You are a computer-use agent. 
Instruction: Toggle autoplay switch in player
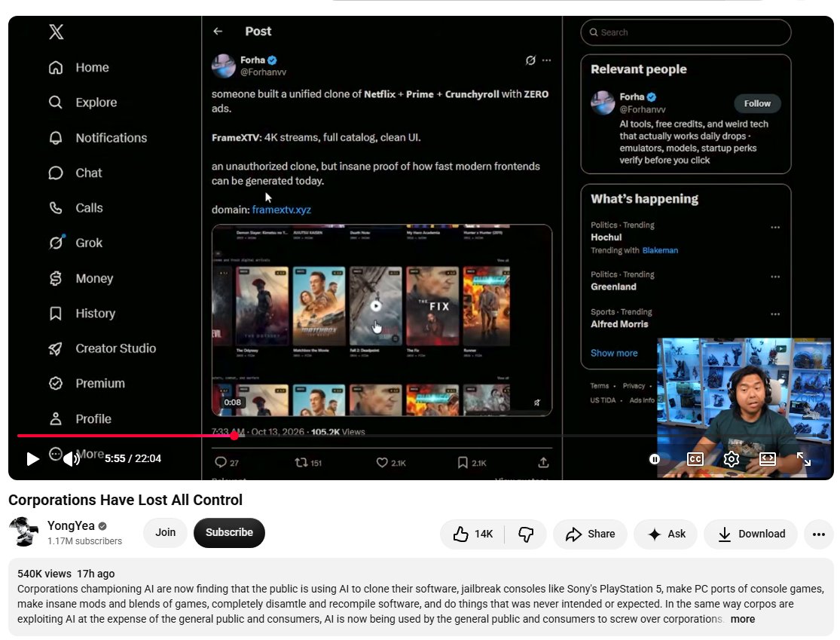click(655, 459)
